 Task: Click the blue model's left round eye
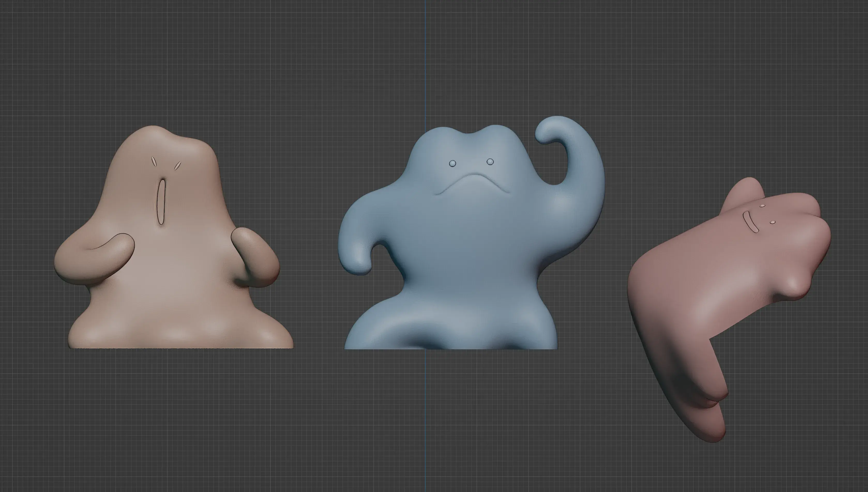point(452,164)
